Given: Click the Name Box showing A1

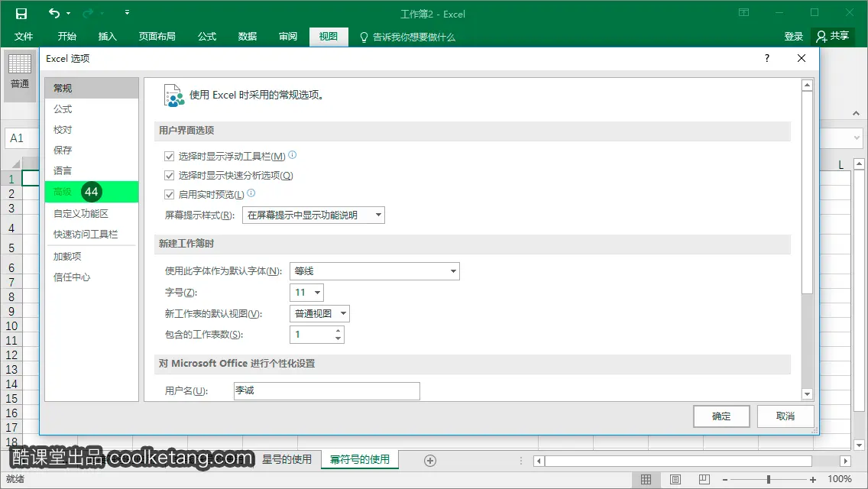Looking at the screenshot, I should [x=21, y=138].
